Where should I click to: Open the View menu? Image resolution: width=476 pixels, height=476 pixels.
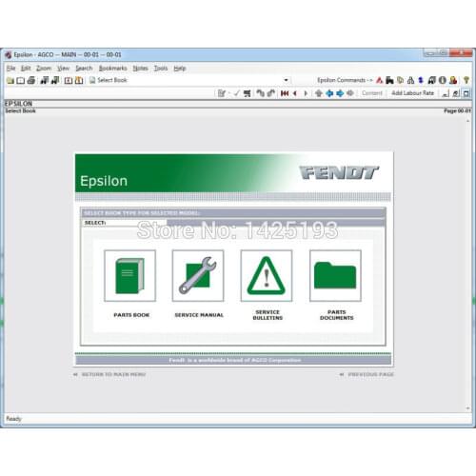pos(63,69)
